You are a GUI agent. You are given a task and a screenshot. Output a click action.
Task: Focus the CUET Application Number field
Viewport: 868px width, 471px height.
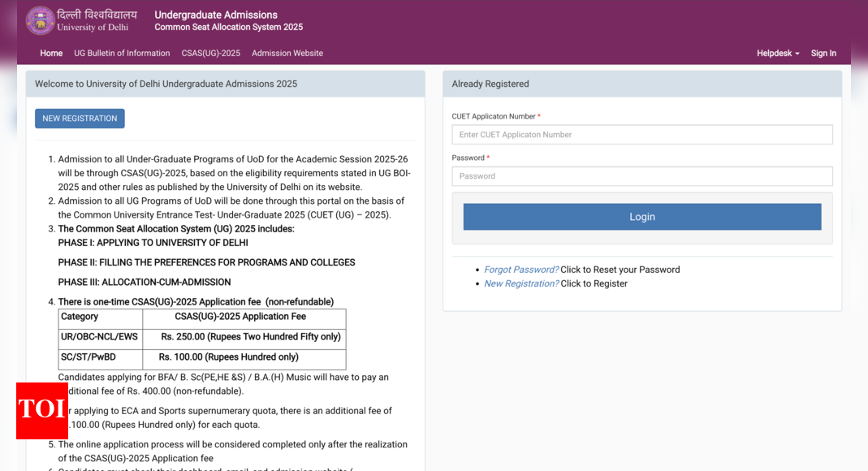641,135
